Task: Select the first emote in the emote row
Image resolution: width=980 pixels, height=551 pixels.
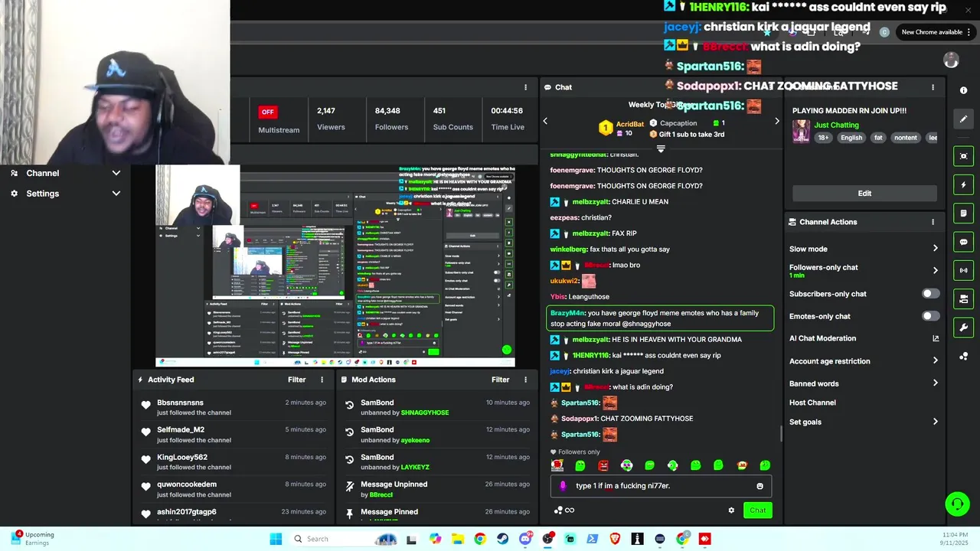Action: tap(557, 465)
